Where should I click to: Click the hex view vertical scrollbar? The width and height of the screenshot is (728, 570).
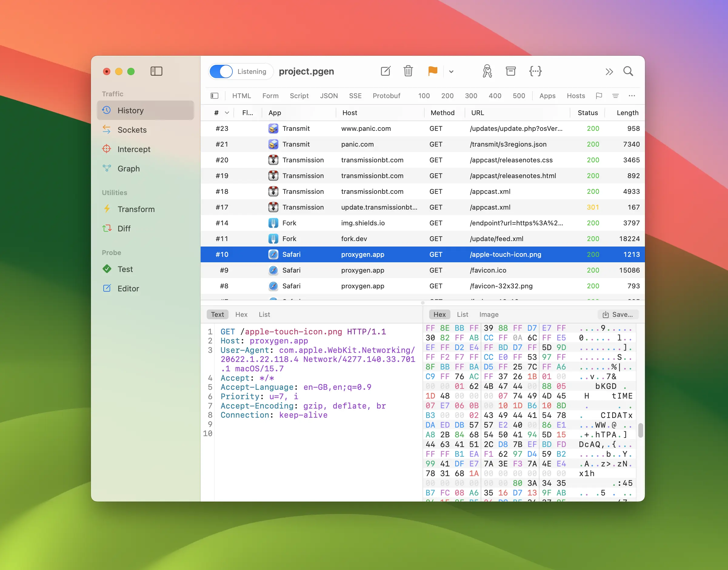point(640,430)
